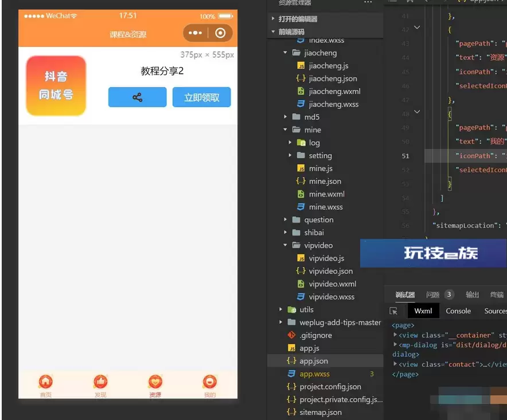Click the git icon beside .gitignore

[292, 335]
